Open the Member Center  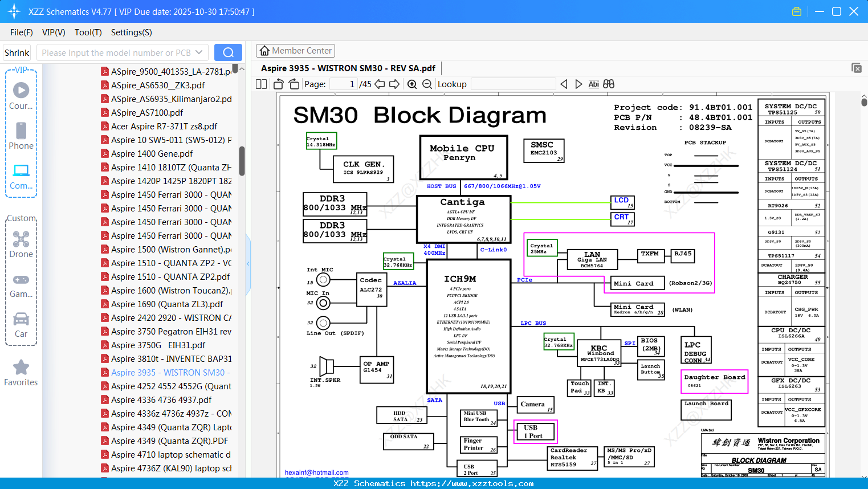coord(295,51)
